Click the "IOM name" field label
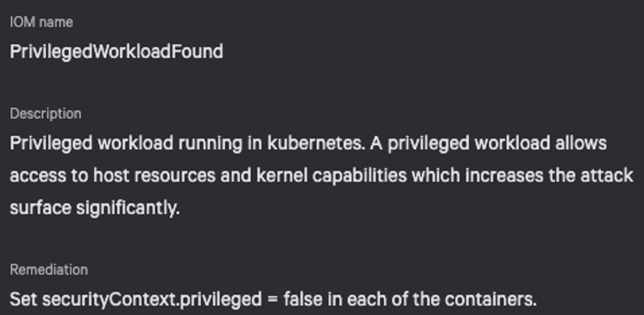The image size is (644, 315). point(41,22)
